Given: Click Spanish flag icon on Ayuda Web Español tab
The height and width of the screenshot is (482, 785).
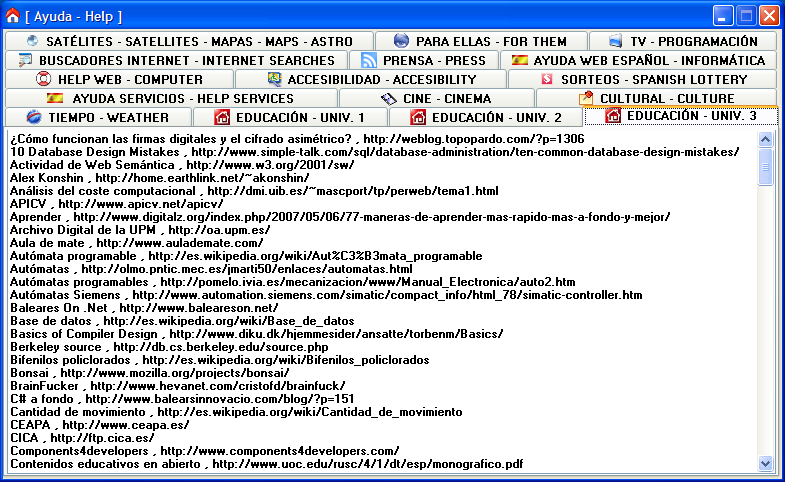Looking at the screenshot, I should [x=520, y=60].
